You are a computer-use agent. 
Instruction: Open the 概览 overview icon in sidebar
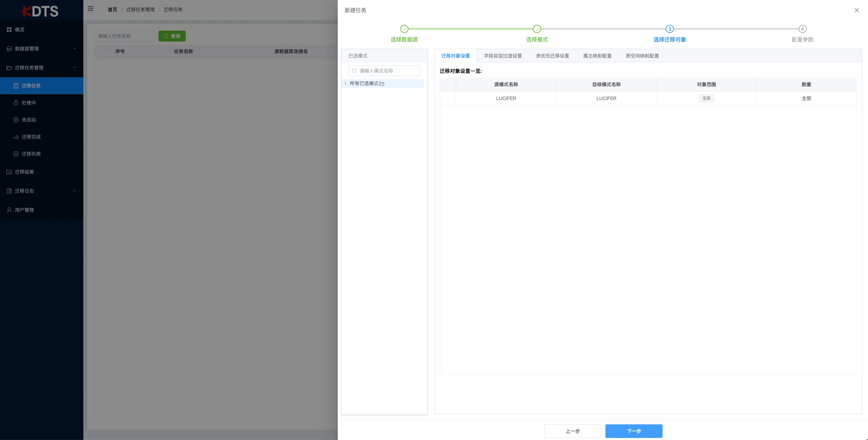click(x=9, y=30)
